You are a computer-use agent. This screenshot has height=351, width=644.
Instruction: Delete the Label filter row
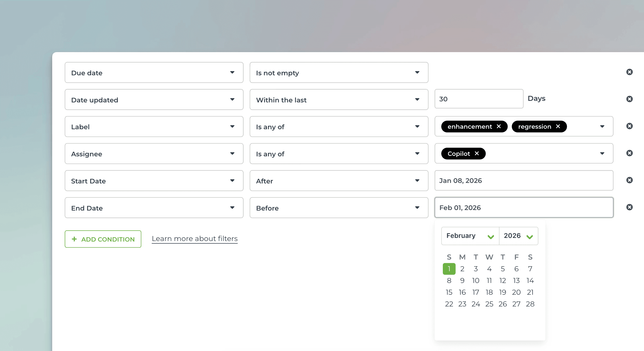pos(630,126)
